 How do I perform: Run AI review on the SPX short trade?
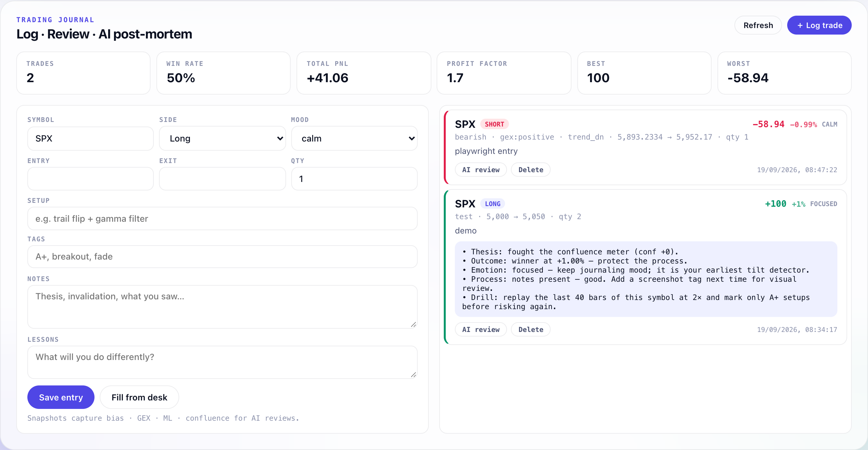pyautogui.click(x=481, y=170)
